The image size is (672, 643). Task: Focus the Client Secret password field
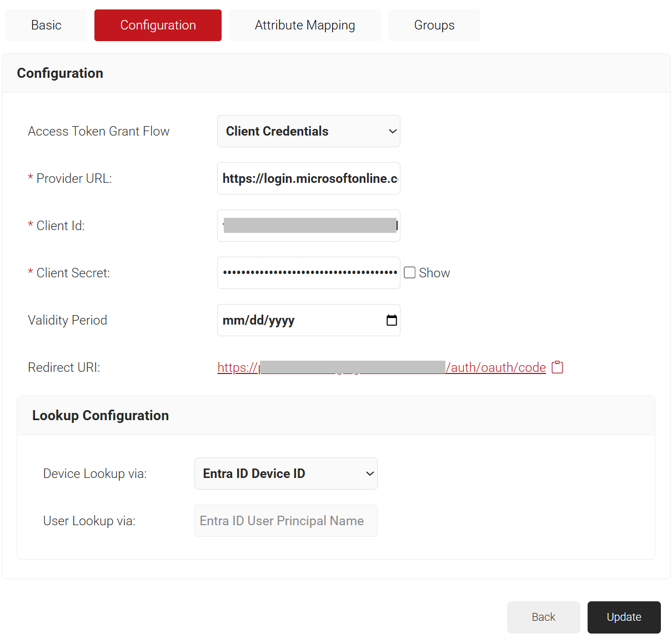308,273
